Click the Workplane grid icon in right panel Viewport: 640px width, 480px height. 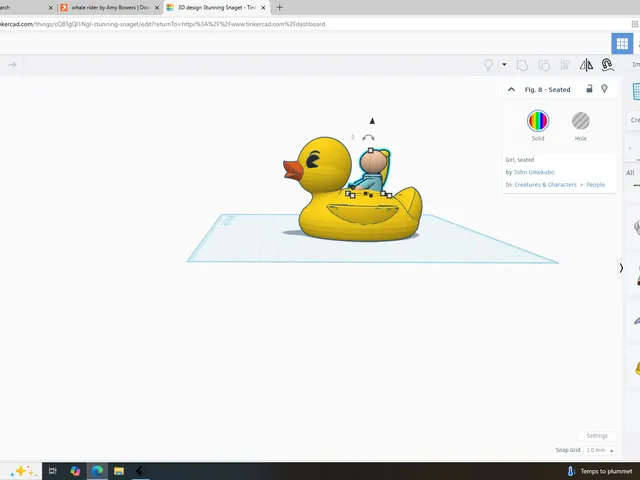636,91
